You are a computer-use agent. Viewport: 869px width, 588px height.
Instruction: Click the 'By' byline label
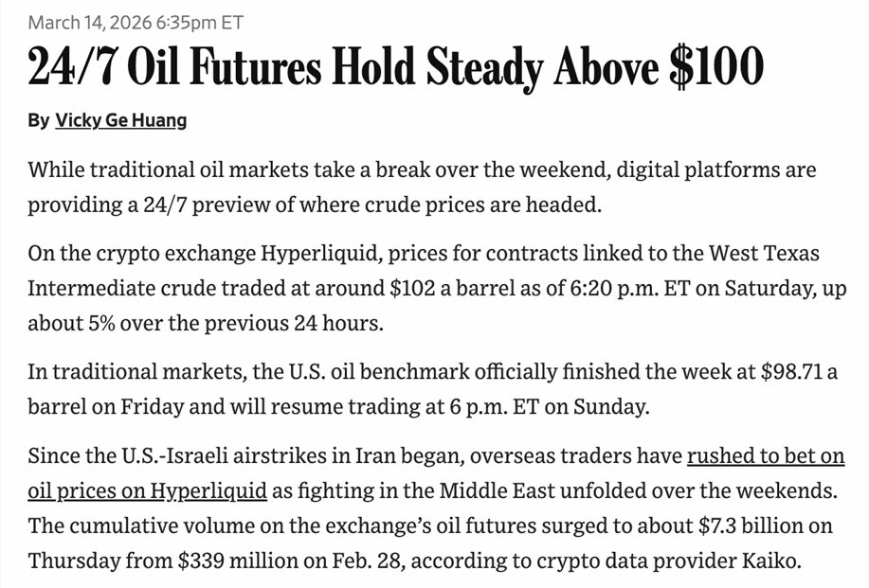(38, 120)
